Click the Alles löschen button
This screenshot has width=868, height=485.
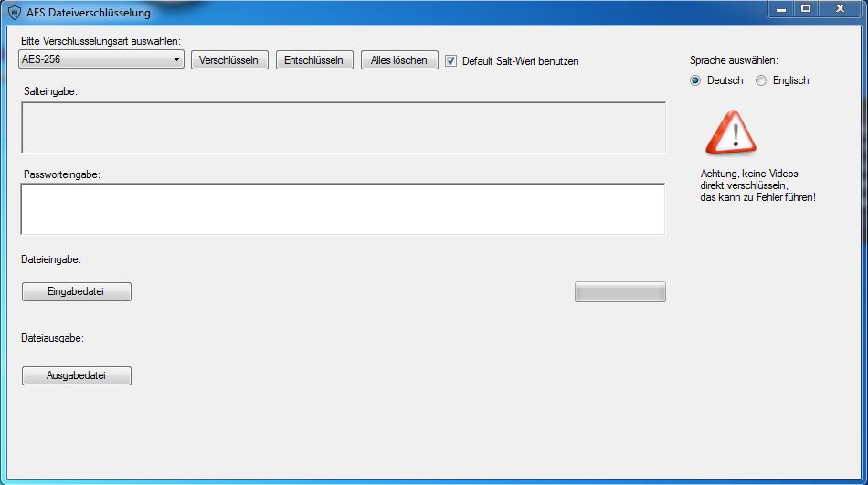[399, 60]
